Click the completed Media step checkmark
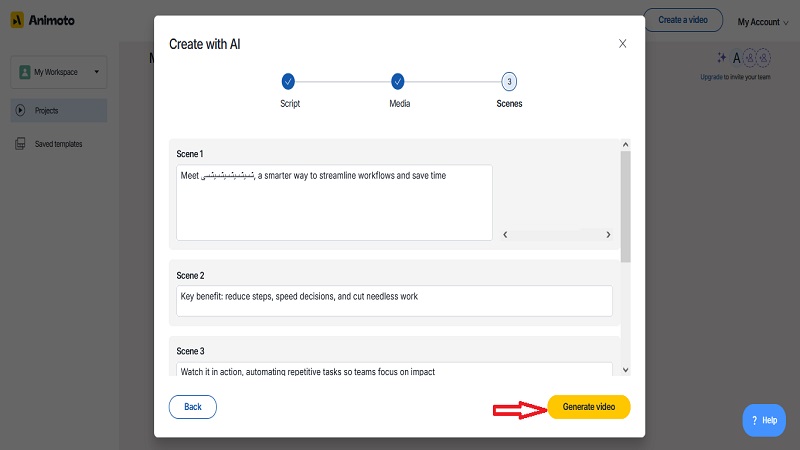The width and height of the screenshot is (800, 450). [x=398, y=81]
